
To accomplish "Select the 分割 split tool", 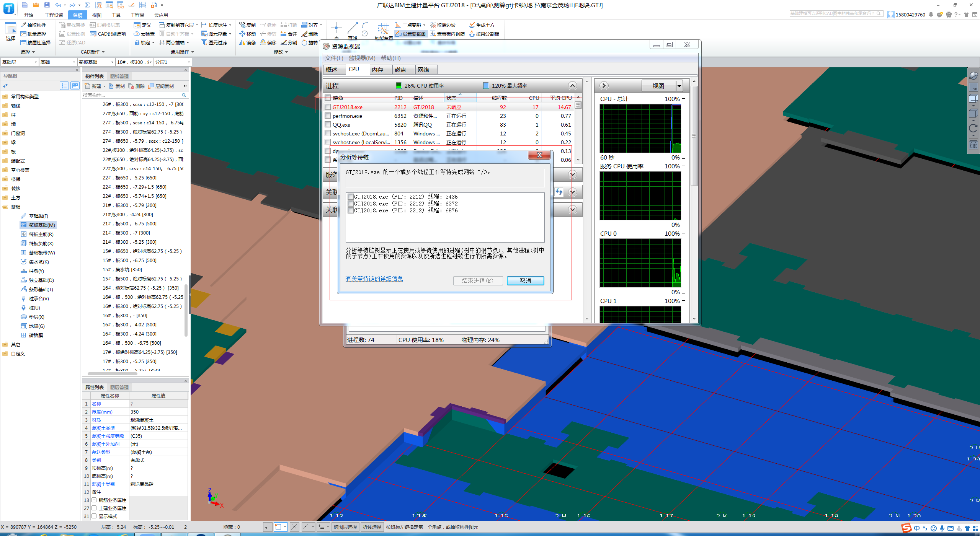I will 289,42.
